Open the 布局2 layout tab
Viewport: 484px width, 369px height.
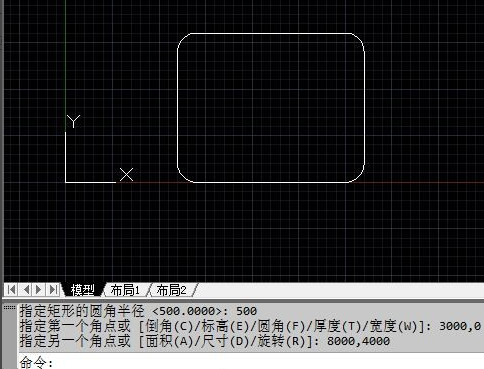click(171, 290)
